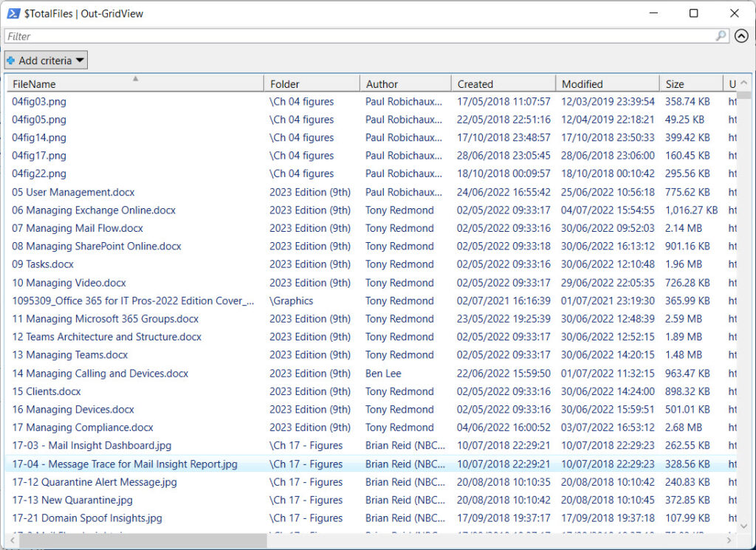Click created date 23/05/2022 19:25:39
This screenshot has height=550, width=756.
tap(504, 319)
